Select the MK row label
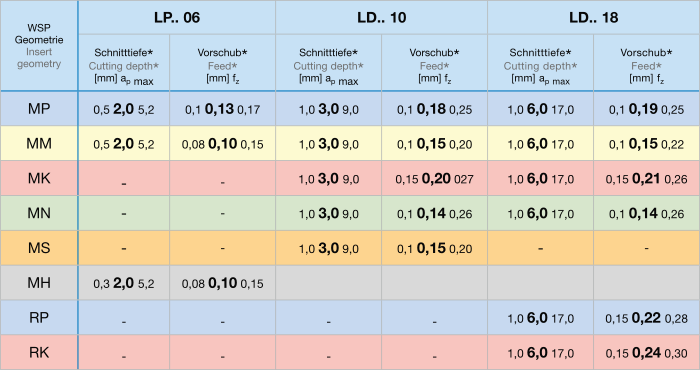 click(39, 178)
